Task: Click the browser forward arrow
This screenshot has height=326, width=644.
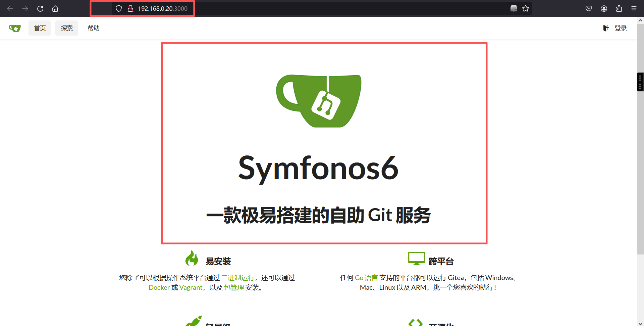Action: 25,9
